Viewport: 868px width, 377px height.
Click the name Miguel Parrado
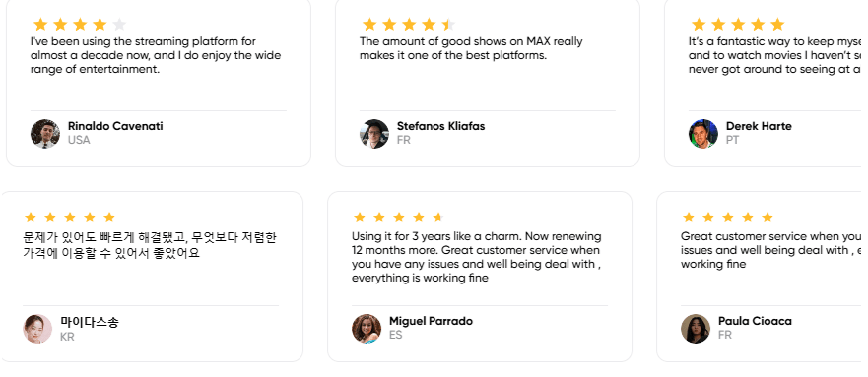431,321
